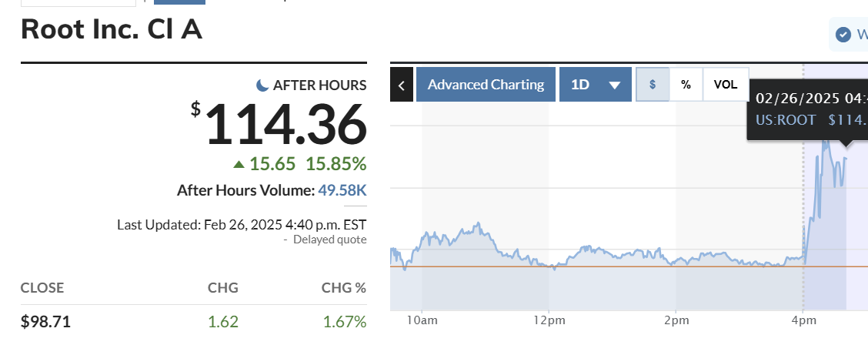Toggle the VOL volume display
Screen dimensions: 868x345
[726, 85]
